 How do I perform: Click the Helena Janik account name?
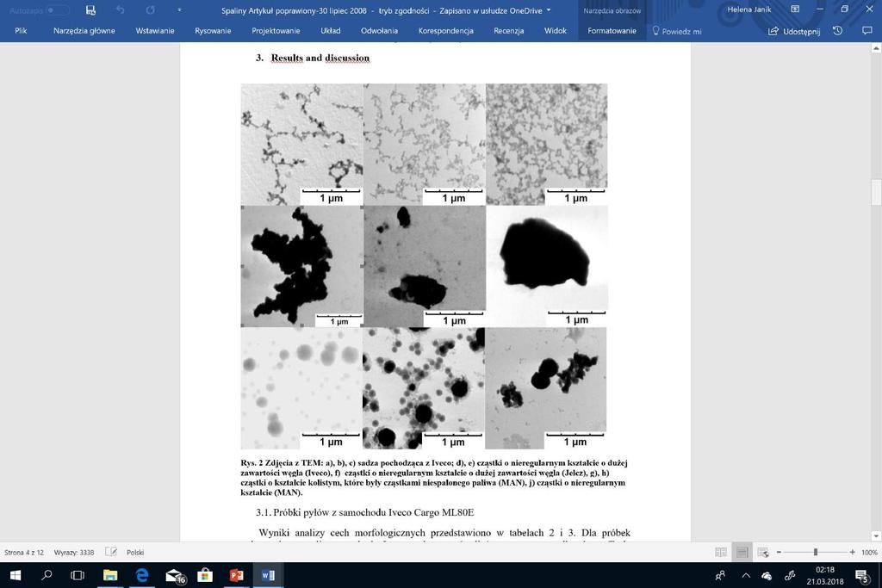coord(748,9)
